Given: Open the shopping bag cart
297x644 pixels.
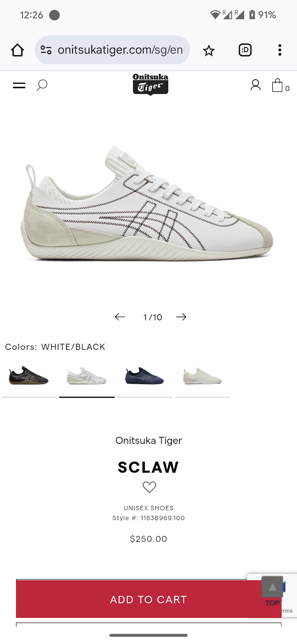Looking at the screenshot, I should point(280,85).
